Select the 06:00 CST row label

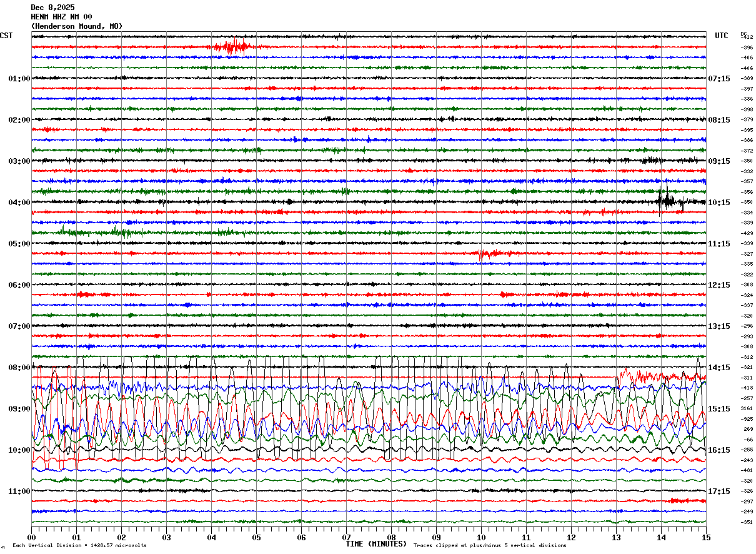[x=19, y=285]
